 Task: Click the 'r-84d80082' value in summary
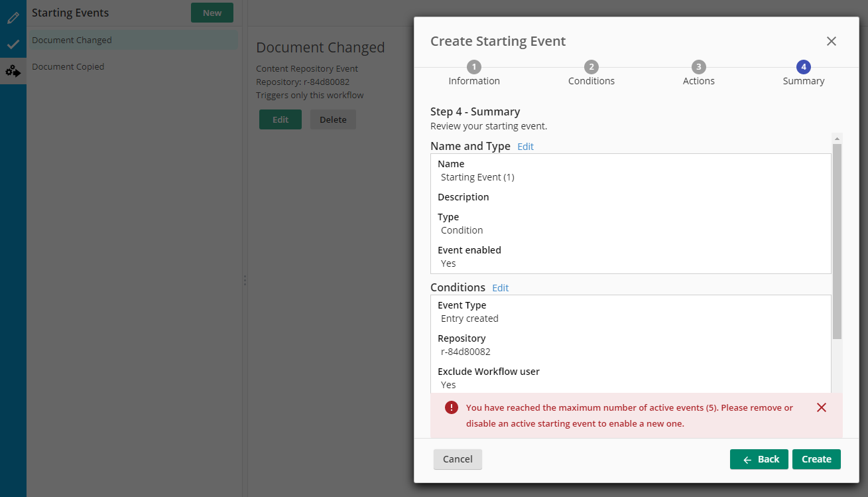click(x=465, y=352)
